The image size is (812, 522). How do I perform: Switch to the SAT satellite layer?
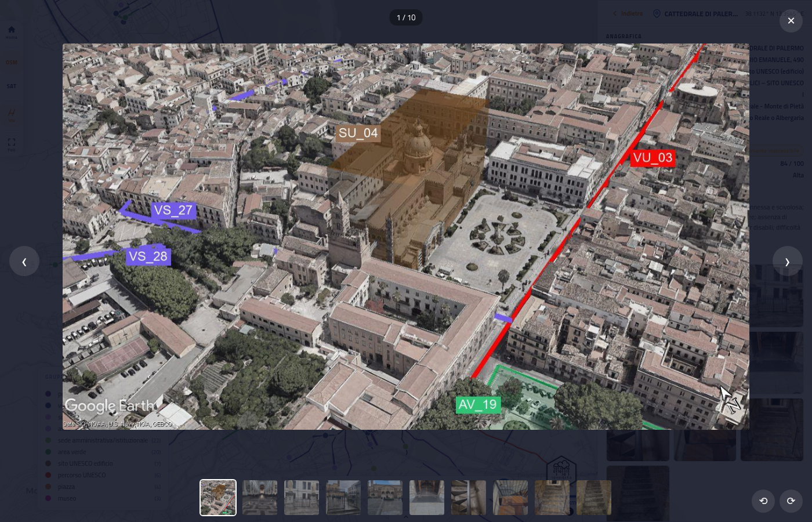click(11, 86)
